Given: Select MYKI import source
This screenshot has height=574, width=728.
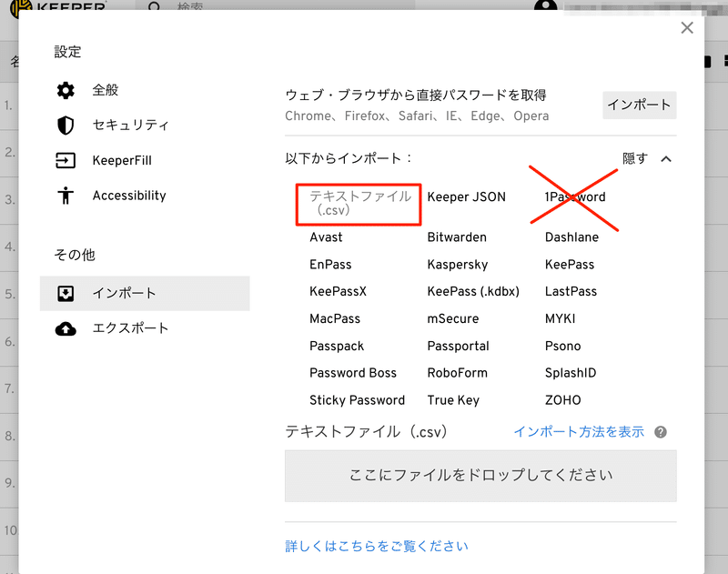Looking at the screenshot, I should [560, 319].
